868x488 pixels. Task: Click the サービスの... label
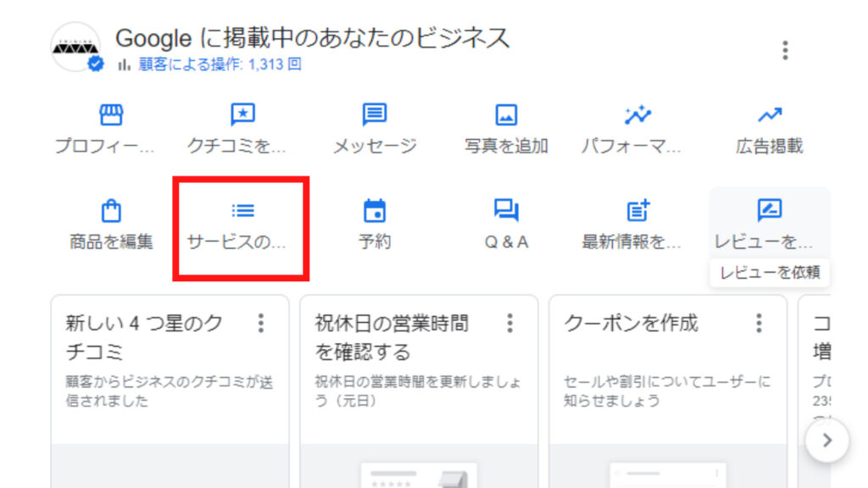236,241
